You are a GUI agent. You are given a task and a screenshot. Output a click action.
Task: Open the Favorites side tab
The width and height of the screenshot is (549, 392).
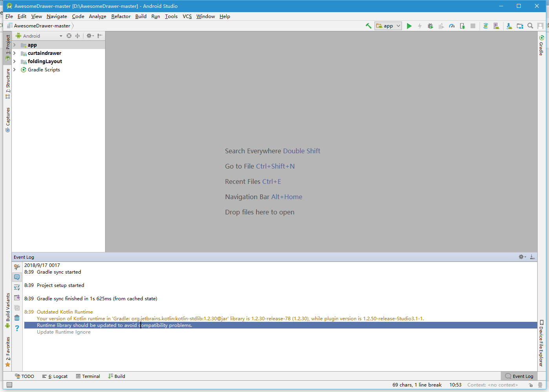(7, 352)
